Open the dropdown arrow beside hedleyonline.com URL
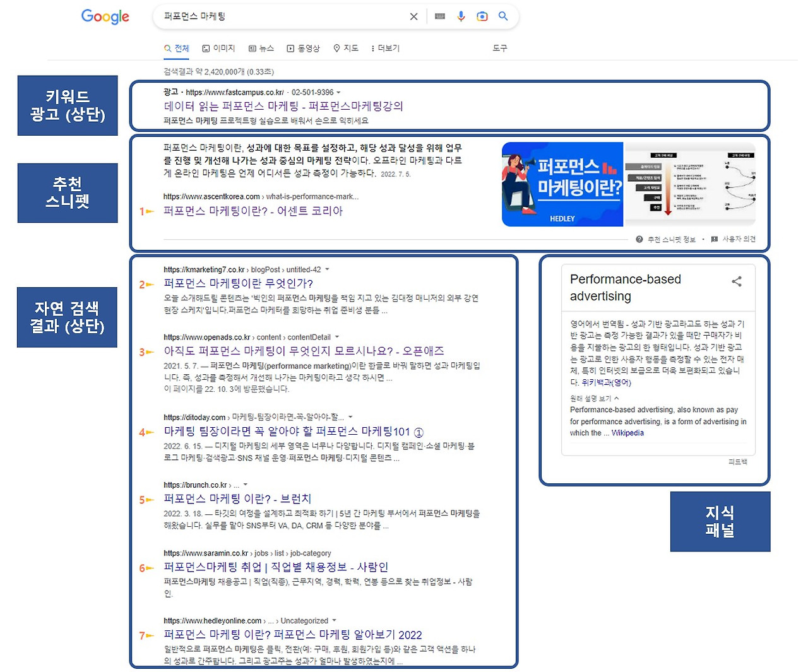 coord(335,620)
